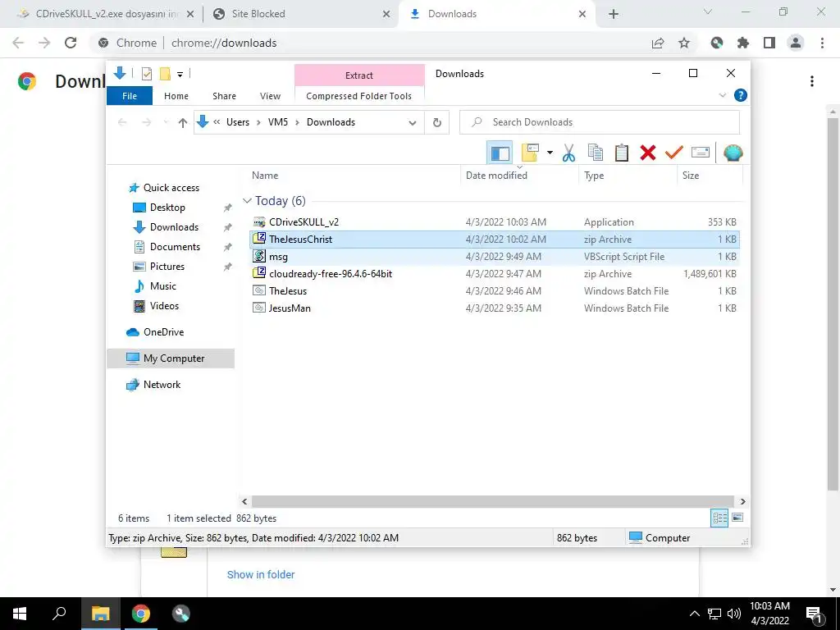The height and width of the screenshot is (630, 840).
Task: Open Network in navigation pane
Action: click(x=162, y=385)
